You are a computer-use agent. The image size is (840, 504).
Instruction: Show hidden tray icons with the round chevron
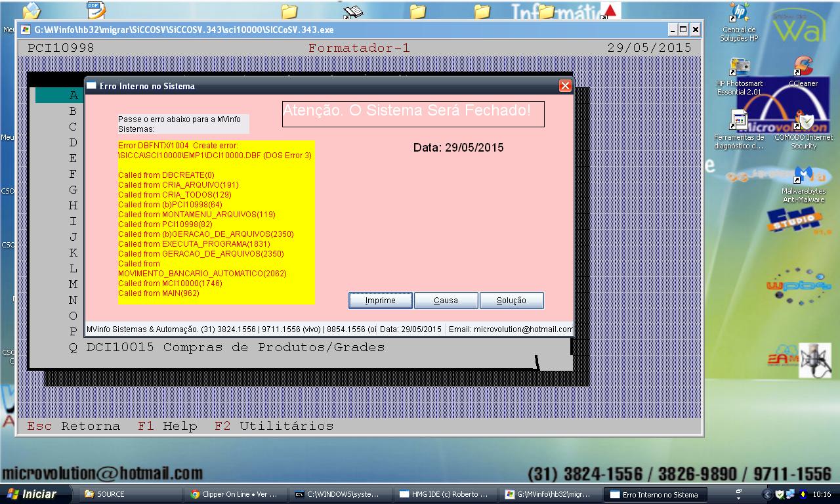pos(767,494)
